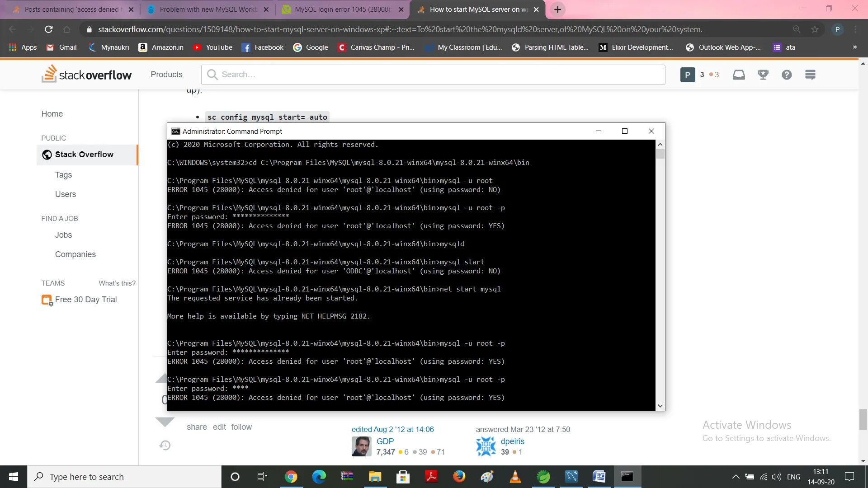Click the help question mark icon
The width and height of the screenshot is (868, 488).
787,75
